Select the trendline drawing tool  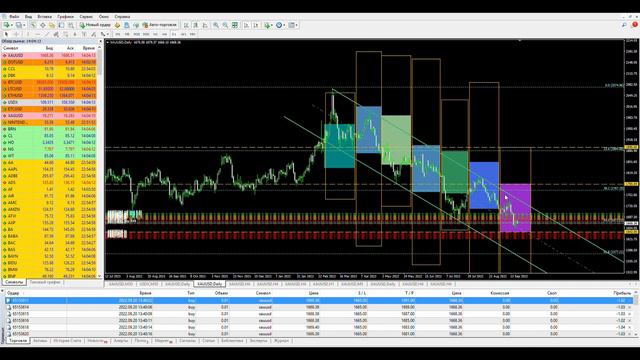pos(47,34)
